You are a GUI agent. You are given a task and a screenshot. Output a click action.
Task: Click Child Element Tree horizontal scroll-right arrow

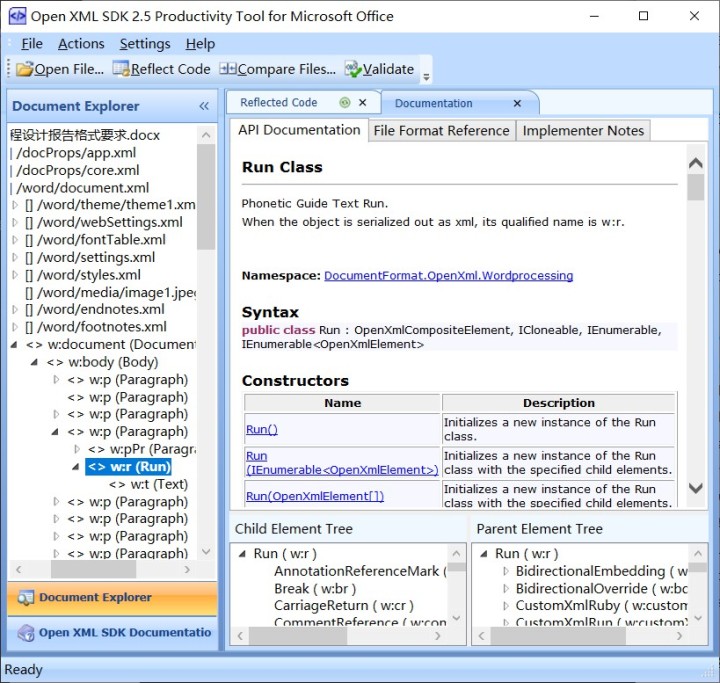tap(438, 636)
